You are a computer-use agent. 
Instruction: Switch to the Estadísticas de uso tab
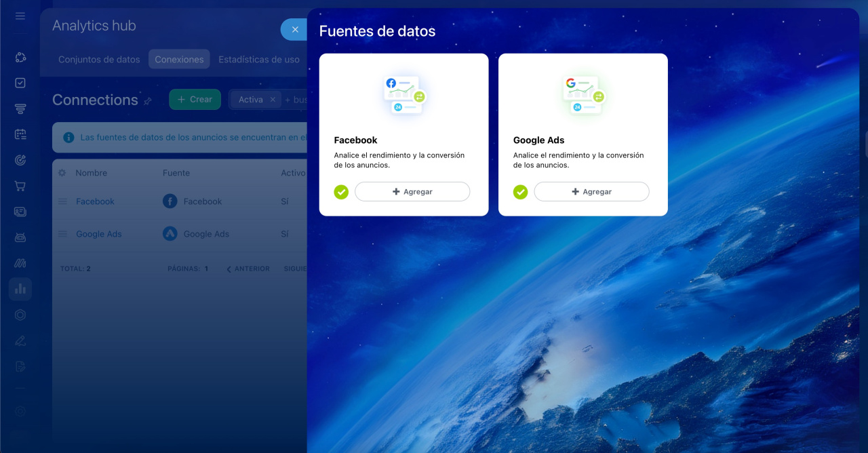[x=259, y=60]
